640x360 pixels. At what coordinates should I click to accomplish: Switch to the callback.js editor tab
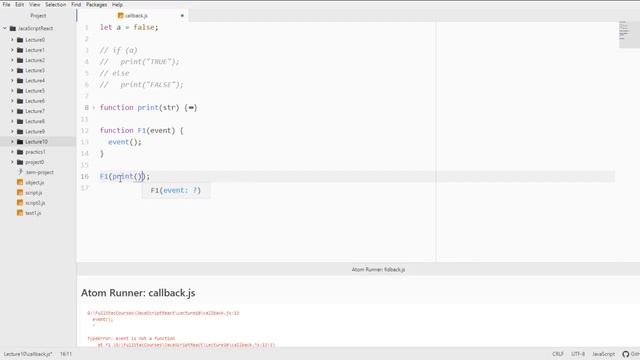coord(132,16)
